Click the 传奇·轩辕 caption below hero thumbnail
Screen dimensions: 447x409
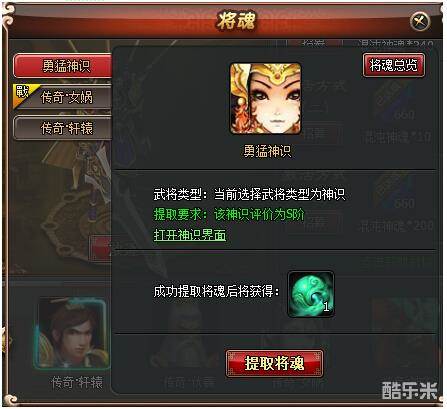click(77, 383)
